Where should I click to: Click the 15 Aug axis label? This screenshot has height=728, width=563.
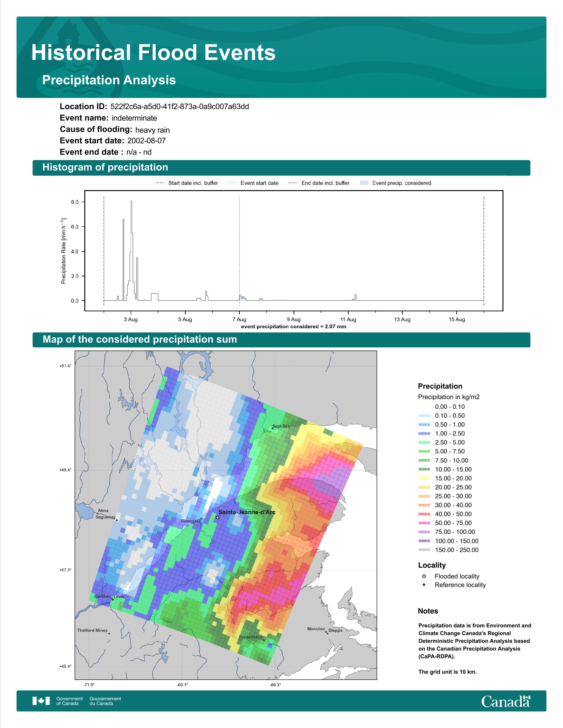pos(457,319)
